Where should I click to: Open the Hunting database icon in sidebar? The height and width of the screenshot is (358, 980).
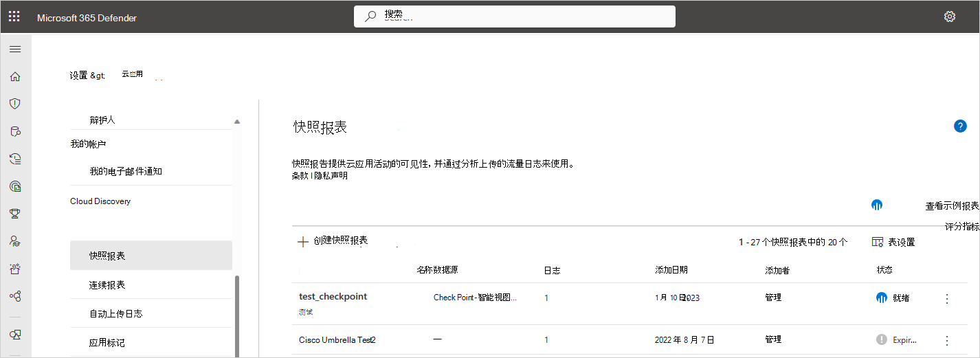click(14, 131)
